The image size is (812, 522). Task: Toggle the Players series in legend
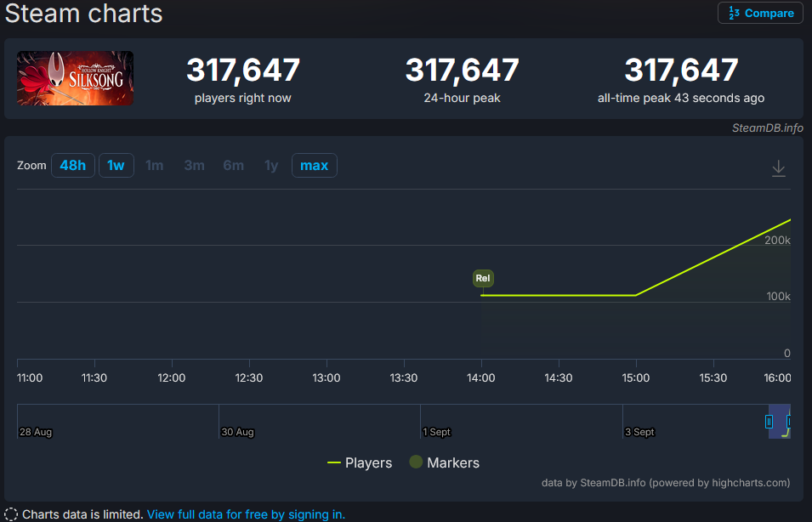(x=360, y=462)
